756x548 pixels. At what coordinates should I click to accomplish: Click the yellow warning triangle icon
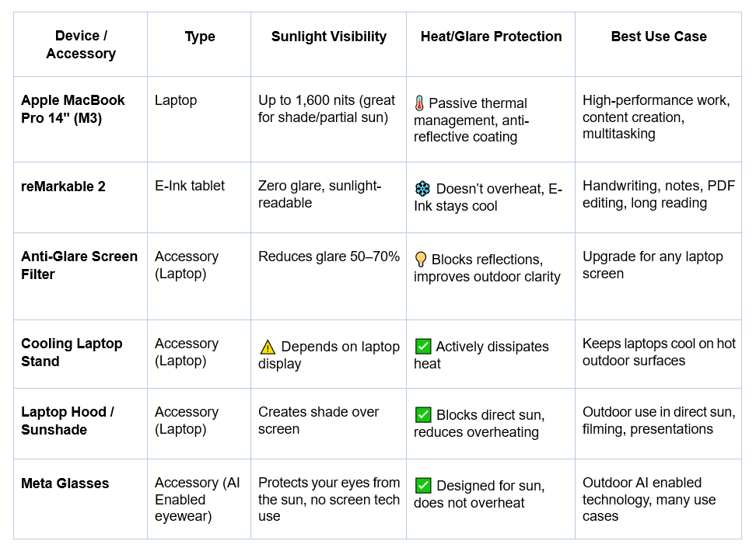[x=268, y=347]
